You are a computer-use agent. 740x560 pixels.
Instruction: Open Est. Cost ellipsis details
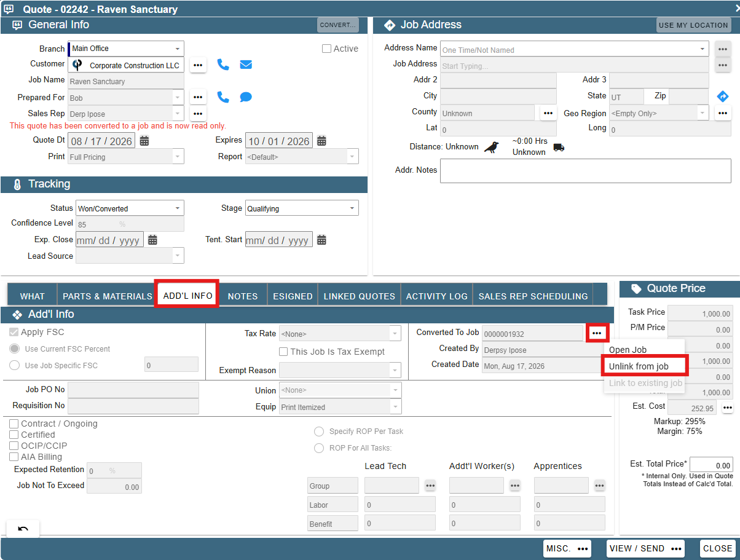727,408
